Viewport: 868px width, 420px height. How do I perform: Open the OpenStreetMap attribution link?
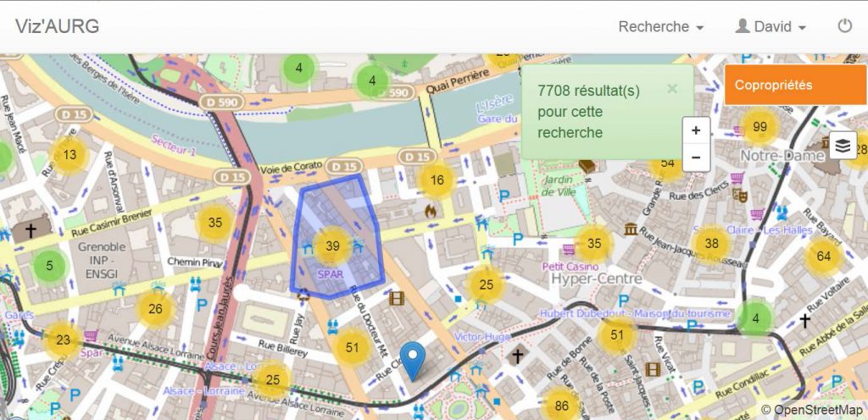click(x=811, y=411)
